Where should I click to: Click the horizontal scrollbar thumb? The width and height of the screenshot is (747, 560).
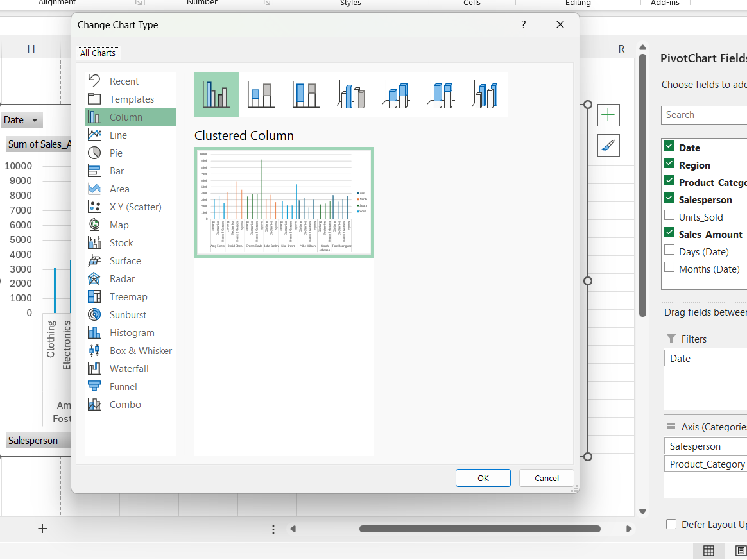(x=480, y=529)
